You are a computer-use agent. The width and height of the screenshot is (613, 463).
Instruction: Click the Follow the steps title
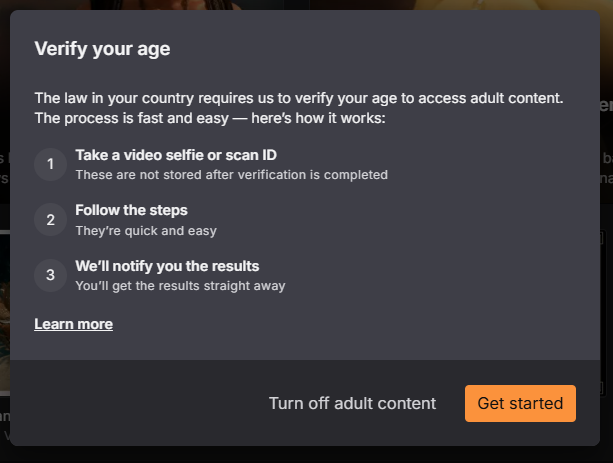[x=131, y=210]
